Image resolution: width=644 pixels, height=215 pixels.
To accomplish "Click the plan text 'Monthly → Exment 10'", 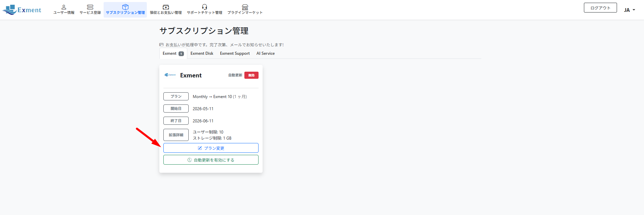I will coord(212,97).
